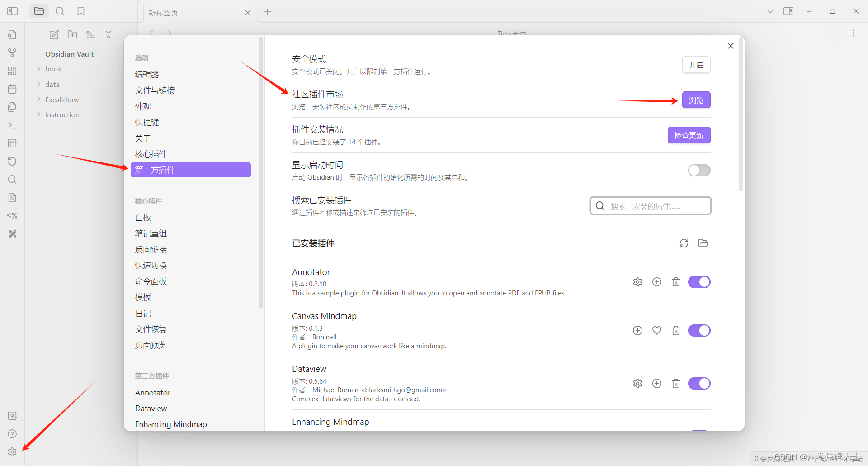Open the Excalidraw tool icon in left ribbon

(12, 233)
